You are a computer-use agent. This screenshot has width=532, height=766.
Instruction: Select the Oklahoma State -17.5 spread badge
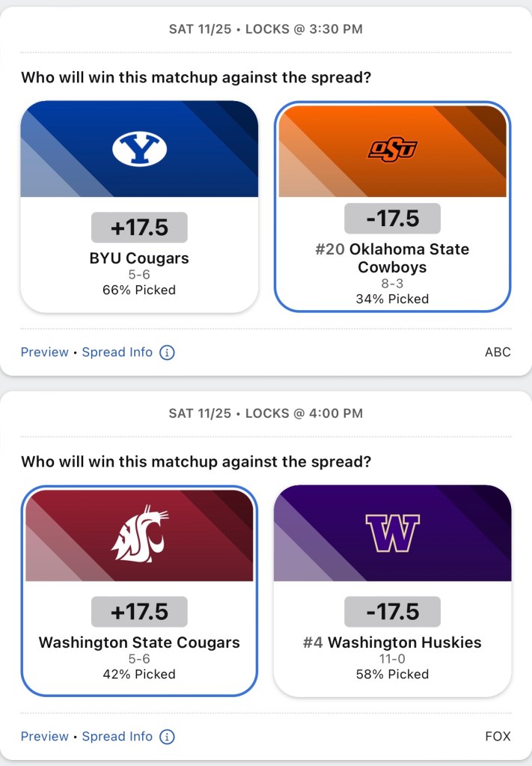pos(392,219)
